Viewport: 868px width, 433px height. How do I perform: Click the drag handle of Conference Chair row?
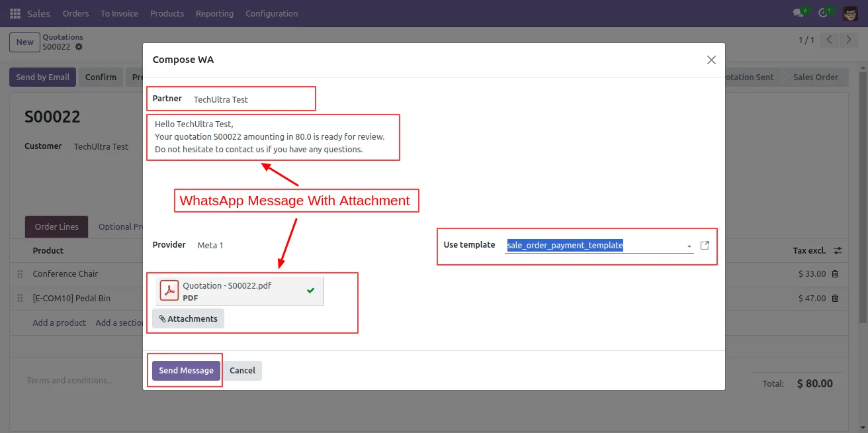click(x=20, y=273)
